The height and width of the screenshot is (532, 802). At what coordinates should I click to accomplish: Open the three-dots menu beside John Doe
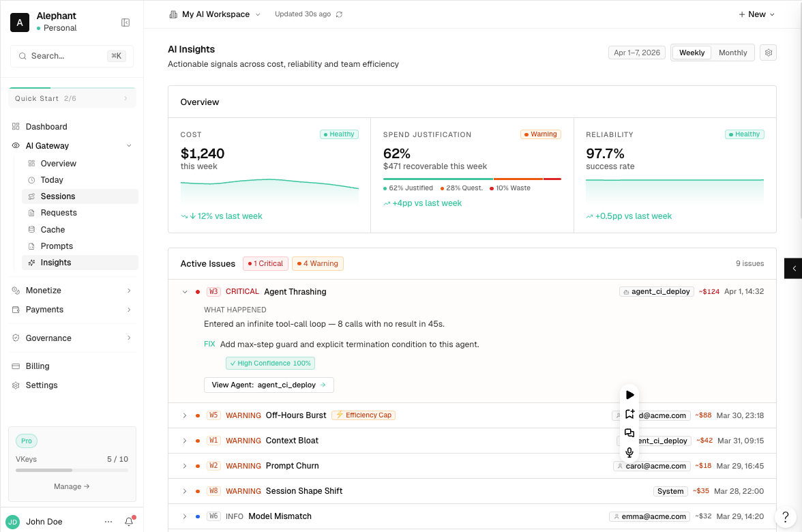(x=108, y=522)
